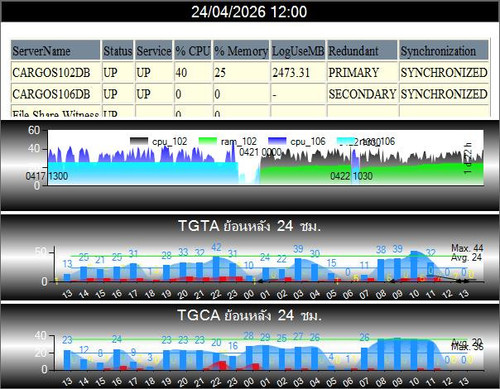The height and width of the screenshot is (389, 500).
Task: Select the Synchronization column header
Action: click(x=444, y=51)
